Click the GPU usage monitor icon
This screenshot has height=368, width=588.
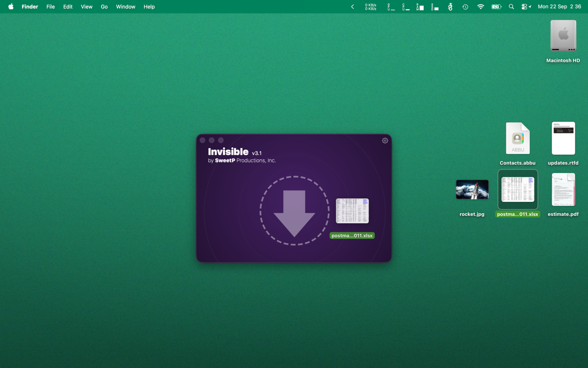tap(391, 7)
